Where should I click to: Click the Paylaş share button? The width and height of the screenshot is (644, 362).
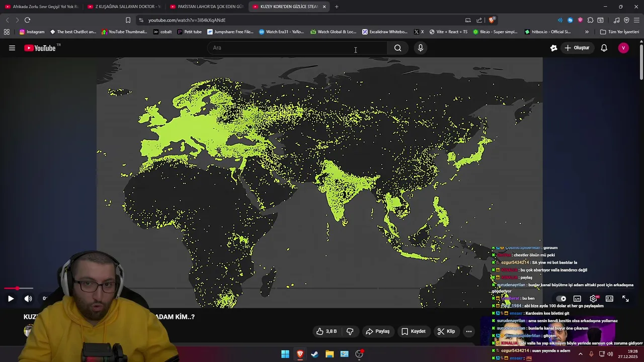[378, 331]
